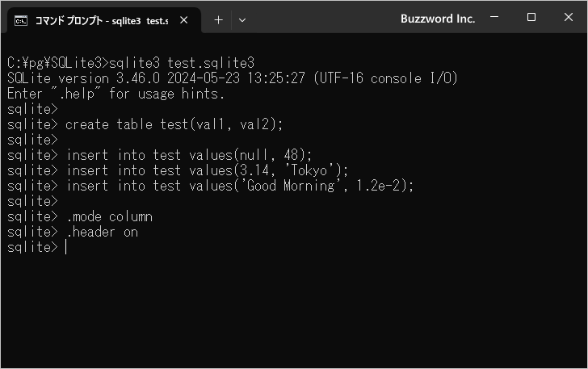Image resolution: width=588 pixels, height=369 pixels.
Task: Click the insert values(null, 48) line
Action: coord(188,155)
